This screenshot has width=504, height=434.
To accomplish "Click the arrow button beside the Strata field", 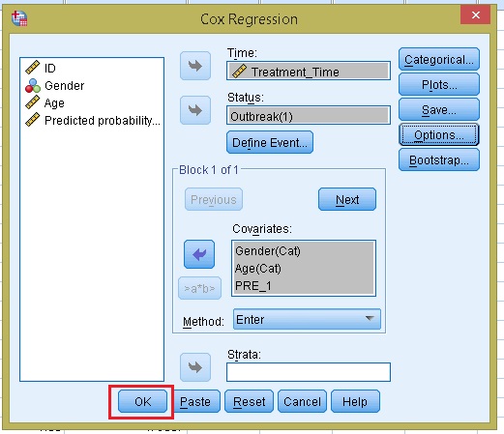I will [x=195, y=367].
